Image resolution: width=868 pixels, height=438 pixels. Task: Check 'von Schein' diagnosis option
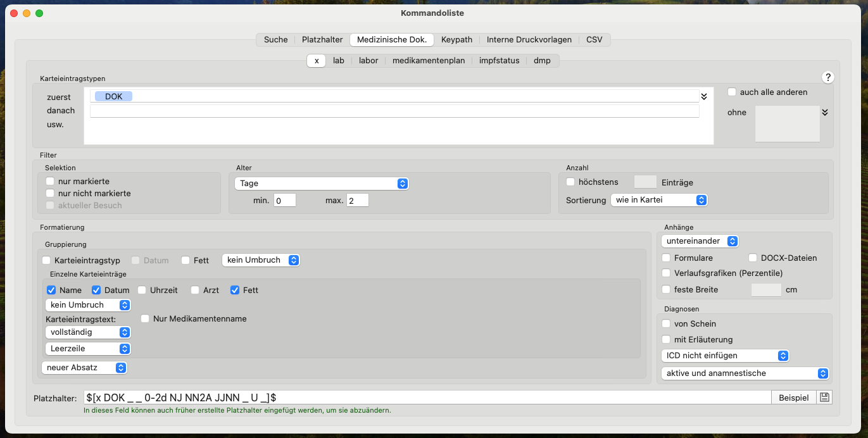[x=666, y=323]
